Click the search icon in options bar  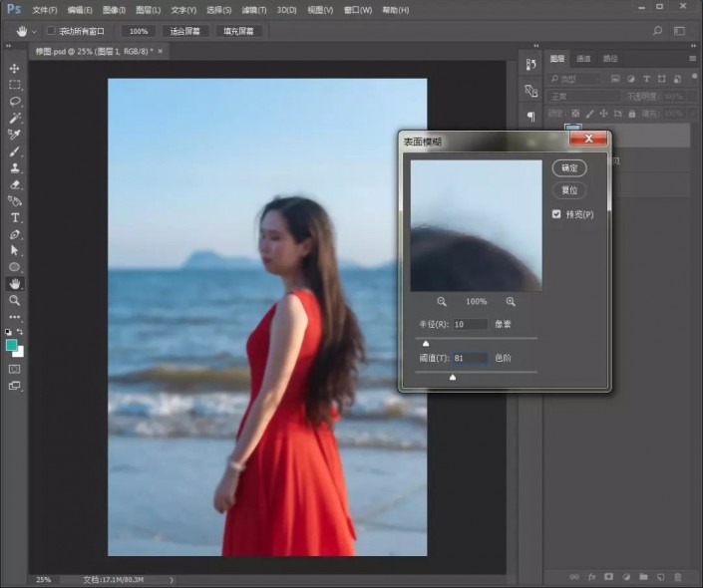pyautogui.click(x=657, y=31)
